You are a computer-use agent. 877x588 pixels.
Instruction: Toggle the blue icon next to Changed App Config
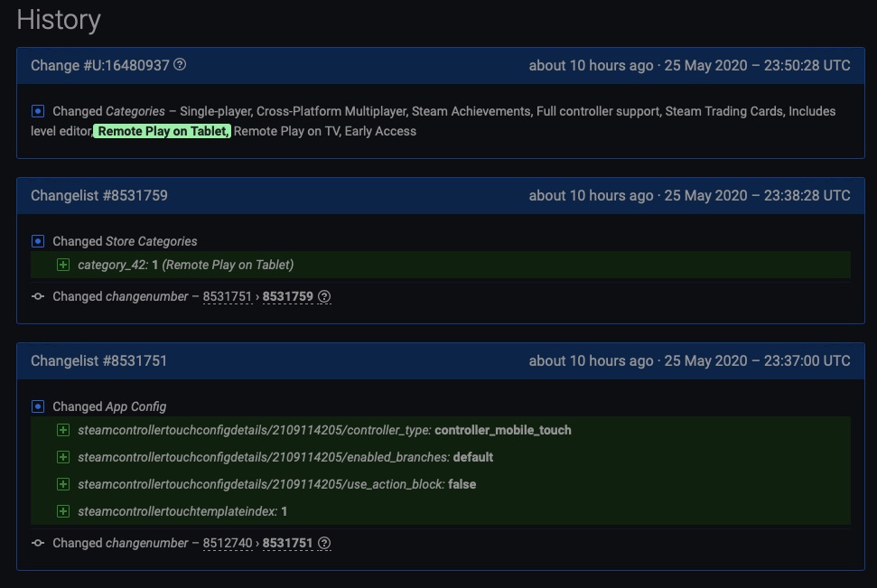(x=36, y=406)
